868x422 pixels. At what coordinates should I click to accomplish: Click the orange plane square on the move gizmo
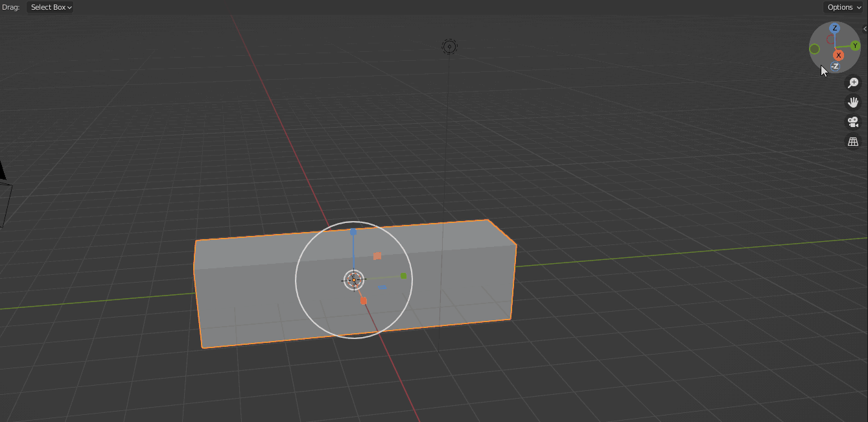click(x=377, y=256)
